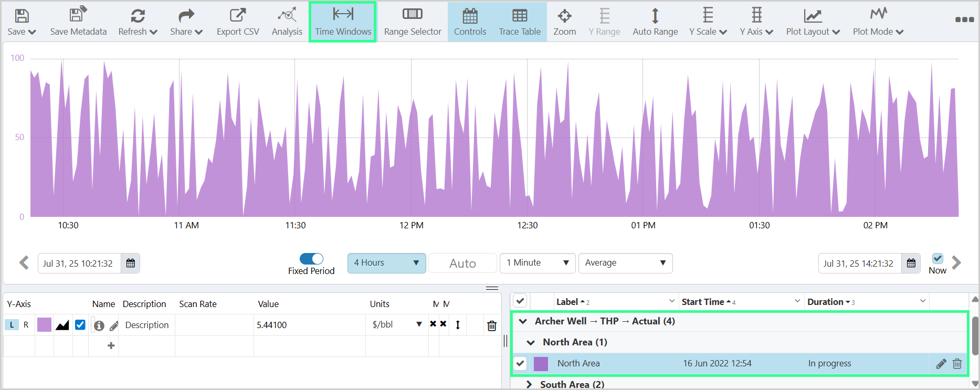Edit the North Area time window

pos(941,364)
